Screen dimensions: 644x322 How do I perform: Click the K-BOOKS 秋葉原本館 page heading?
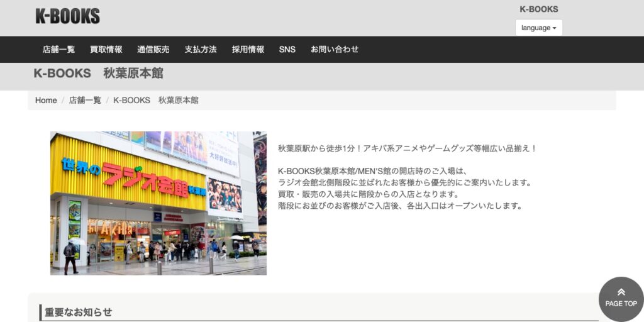click(98, 73)
